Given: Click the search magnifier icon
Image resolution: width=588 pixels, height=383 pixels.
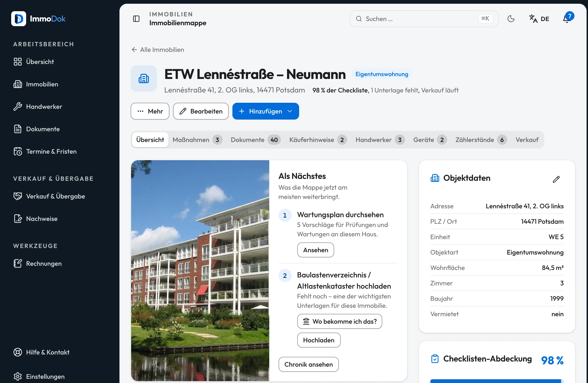Looking at the screenshot, I should 359,19.
